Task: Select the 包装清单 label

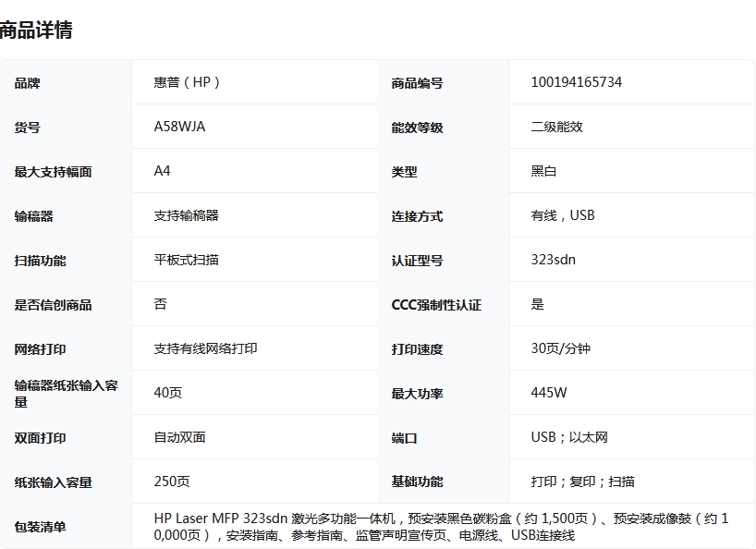Action: [40, 526]
